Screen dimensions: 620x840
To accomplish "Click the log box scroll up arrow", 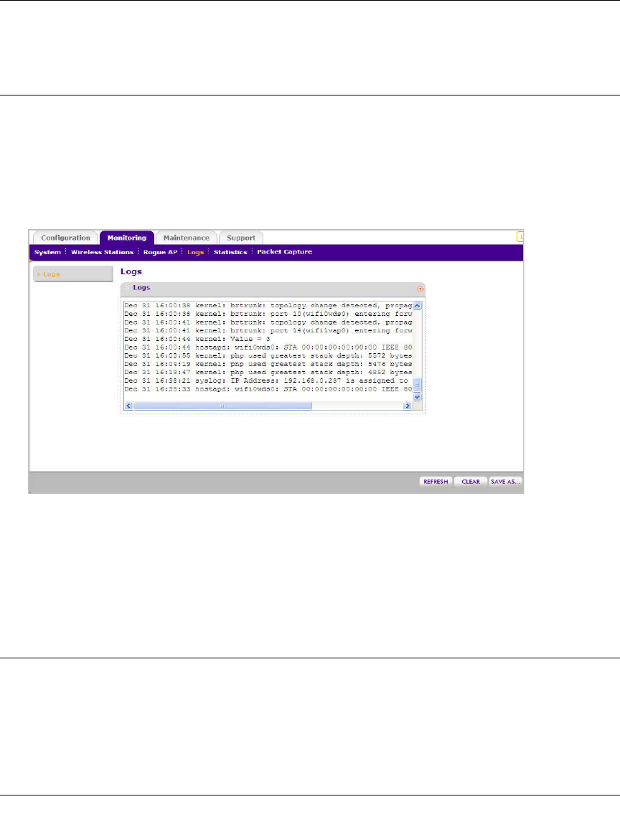I will [417, 305].
